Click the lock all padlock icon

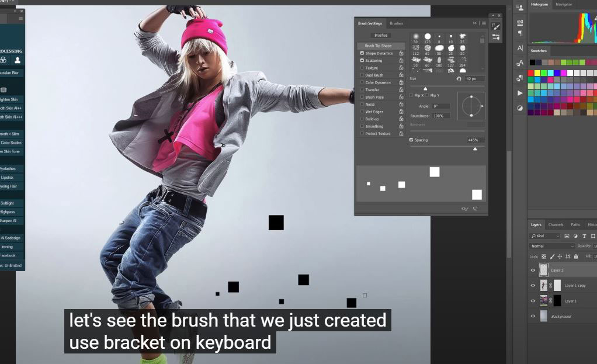tap(576, 256)
